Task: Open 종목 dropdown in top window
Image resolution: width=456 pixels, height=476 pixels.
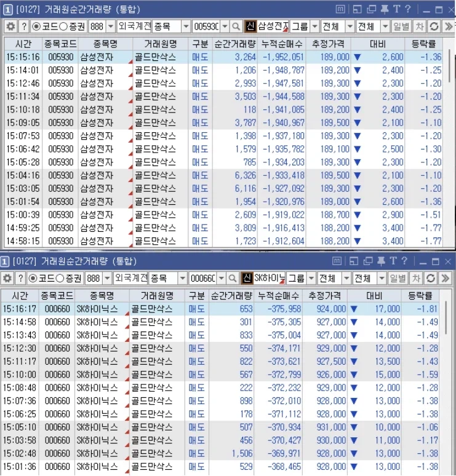Action: click(x=186, y=26)
